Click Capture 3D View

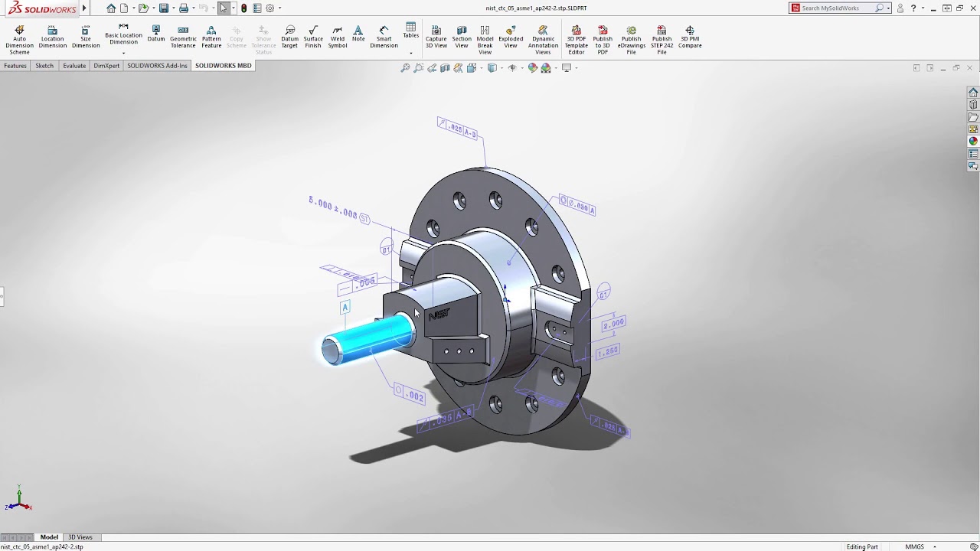point(436,37)
